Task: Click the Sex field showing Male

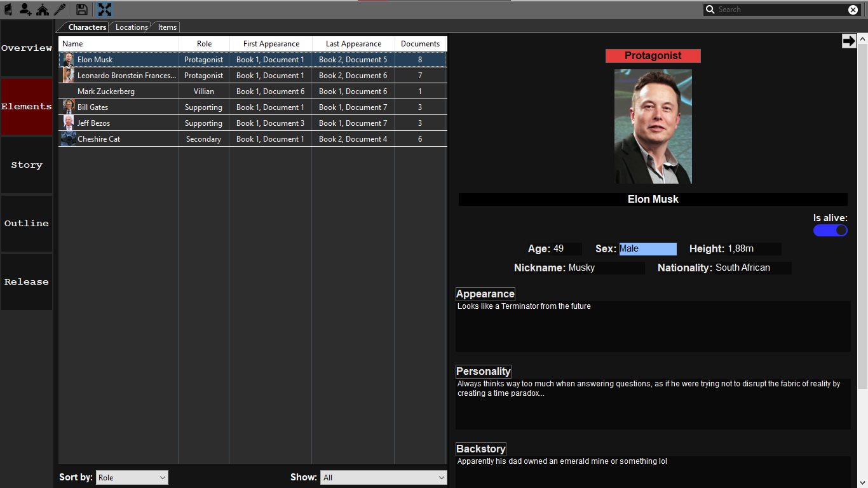Action: 648,249
